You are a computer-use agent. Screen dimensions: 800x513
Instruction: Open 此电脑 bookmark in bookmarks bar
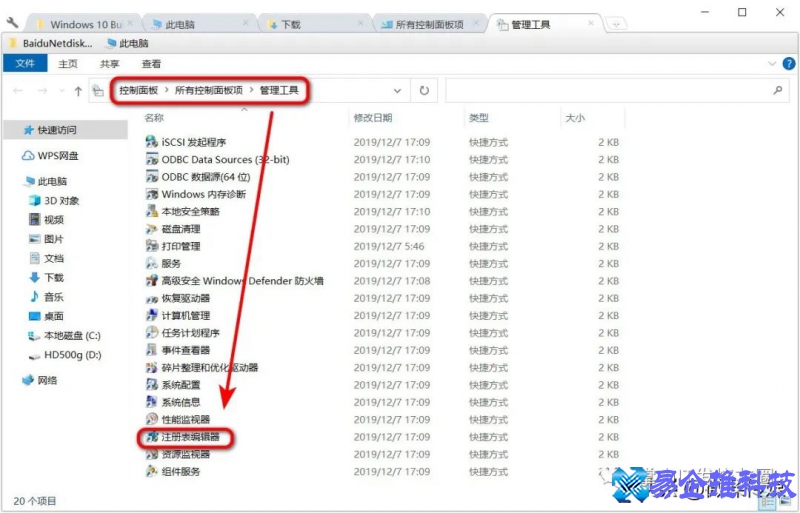(127, 43)
